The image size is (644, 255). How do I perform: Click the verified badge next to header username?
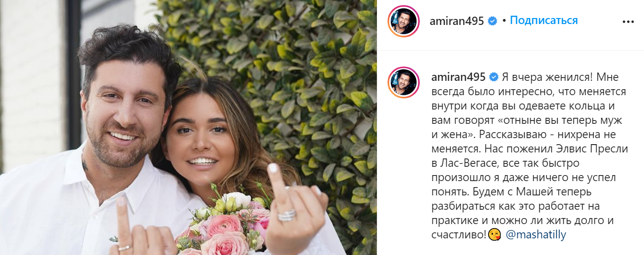click(x=493, y=21)
